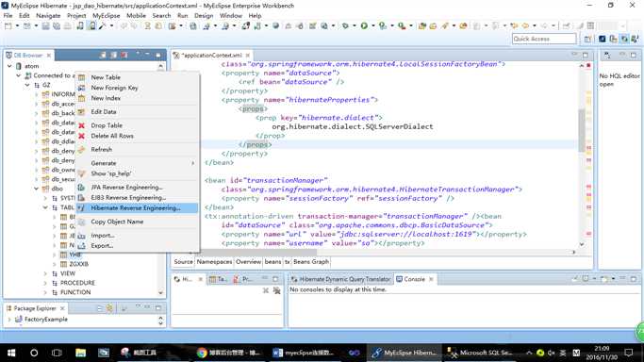Image resolution: width=644 pixels, height=362 pixels.
Task: Open the Windows Start menu
Action: pyautogui.click(x=11, y=353)
